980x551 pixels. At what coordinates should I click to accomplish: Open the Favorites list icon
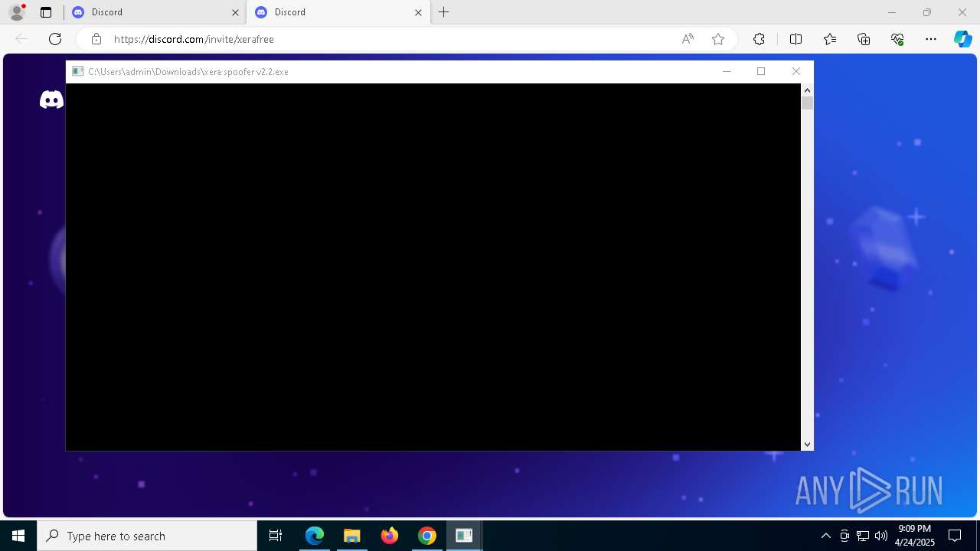[830, 39]
